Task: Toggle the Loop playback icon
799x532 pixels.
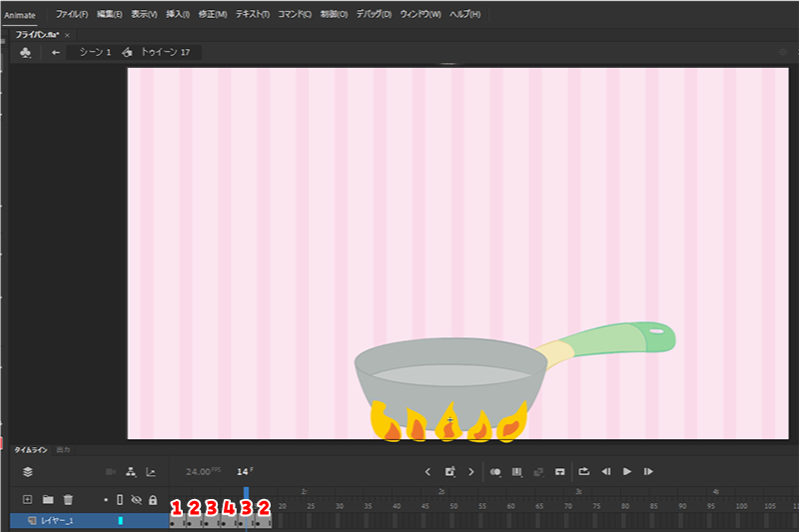Action: pos(584,471)
